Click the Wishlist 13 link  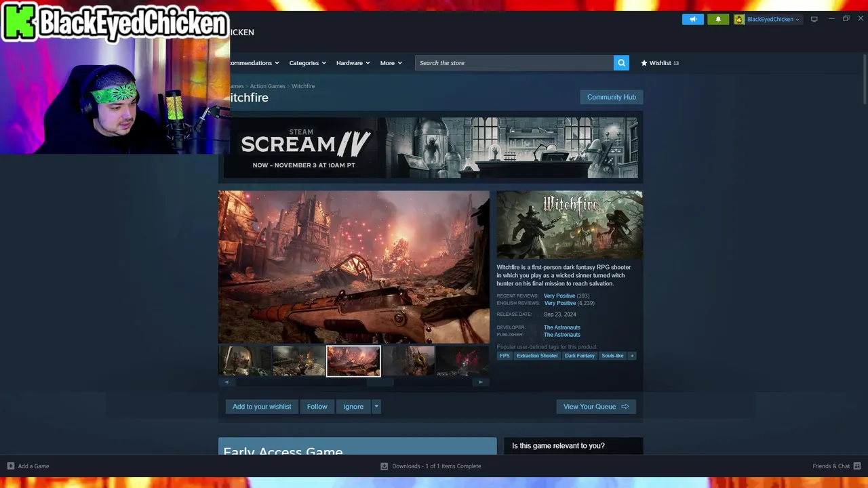(660, 63)
